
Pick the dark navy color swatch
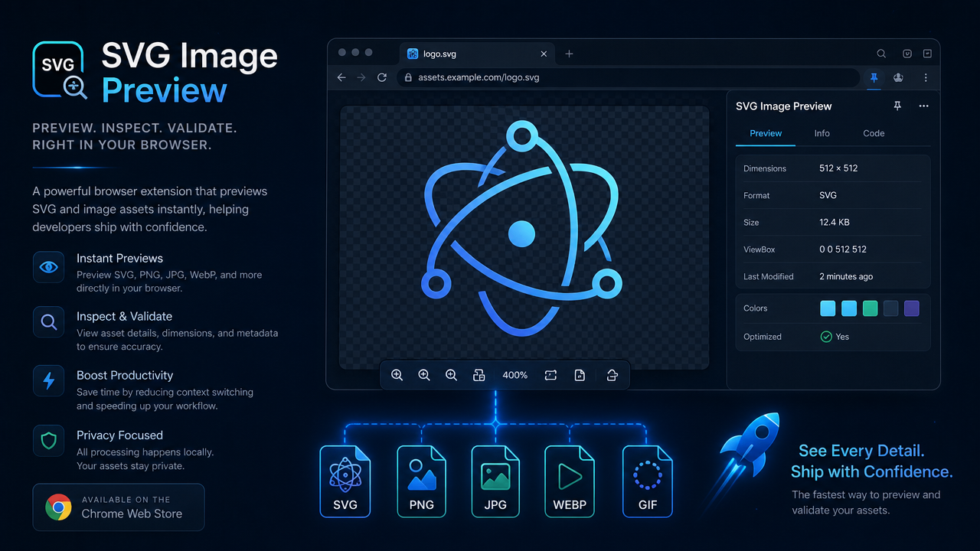[x=890, y=308]
